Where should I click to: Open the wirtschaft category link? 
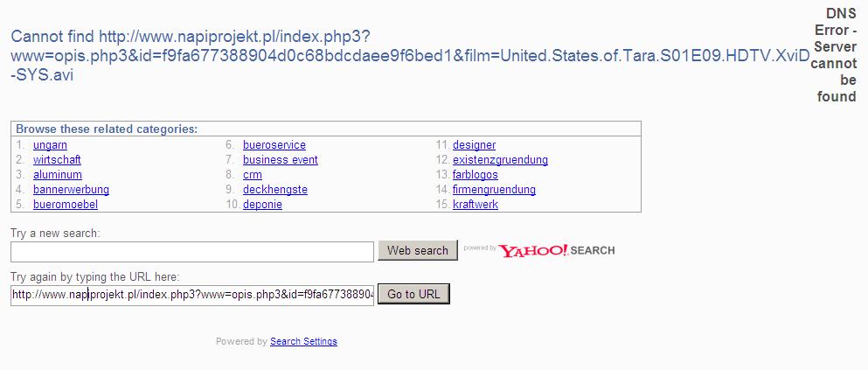(x=57, y=160)
